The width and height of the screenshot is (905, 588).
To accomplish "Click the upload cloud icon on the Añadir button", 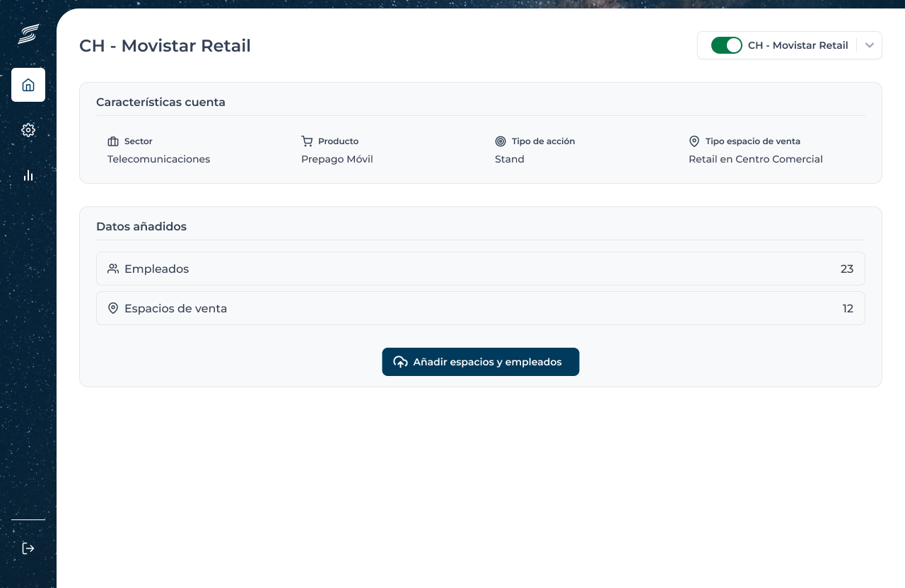I will 401,362.
